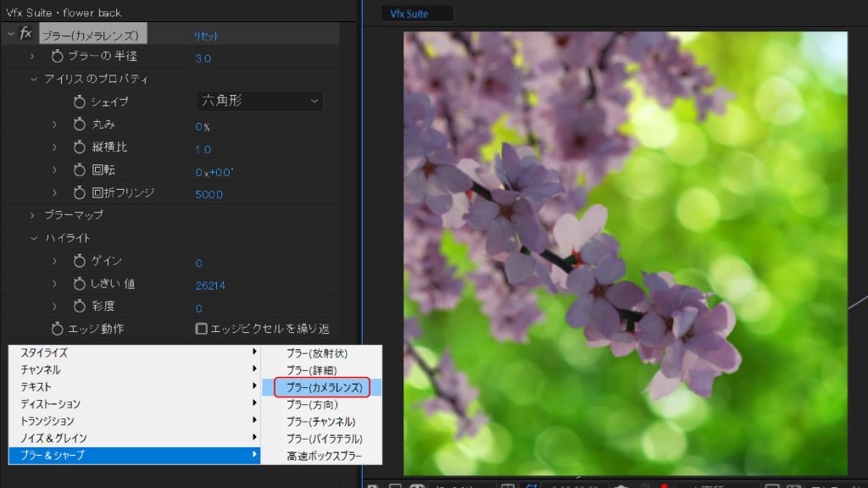Expand the ブラーの半径 property
The width and height of the screenshot is (868, 488).
pos(32,57)
